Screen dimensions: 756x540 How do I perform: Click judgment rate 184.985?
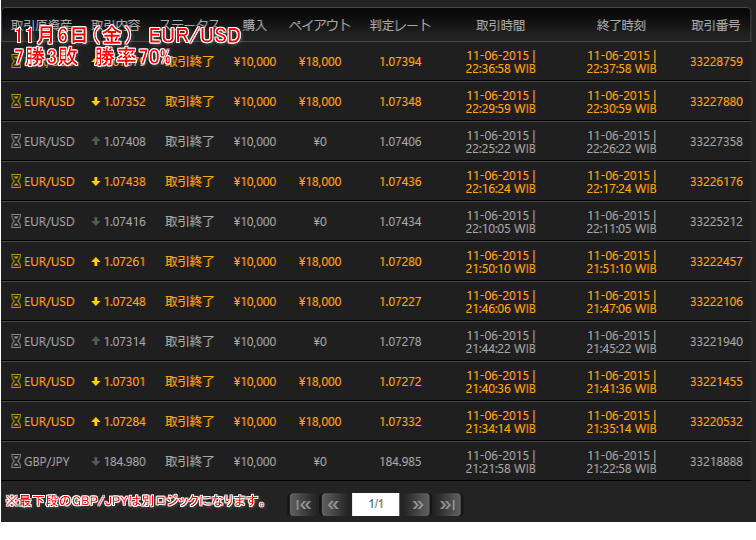coord(400,462)
